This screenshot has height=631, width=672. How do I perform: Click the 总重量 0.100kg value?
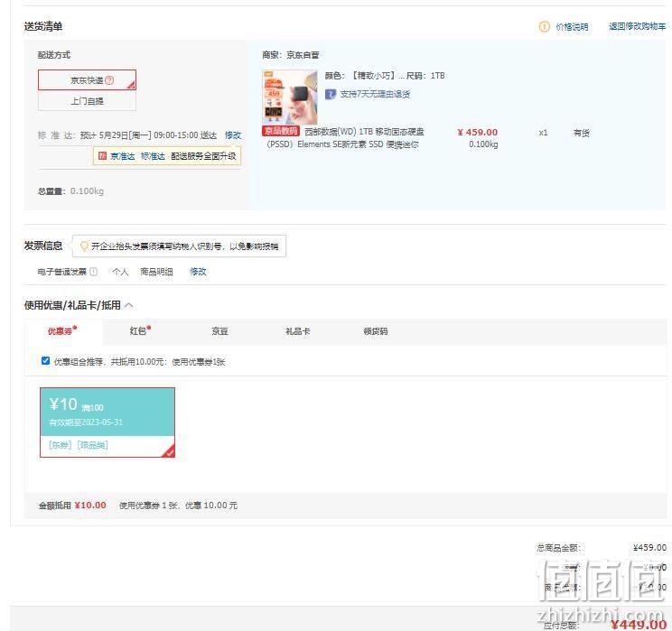pos(87,191)
